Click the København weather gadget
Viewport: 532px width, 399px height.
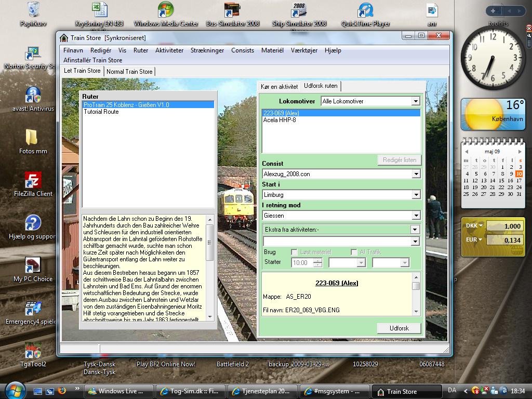pos(493,114)
